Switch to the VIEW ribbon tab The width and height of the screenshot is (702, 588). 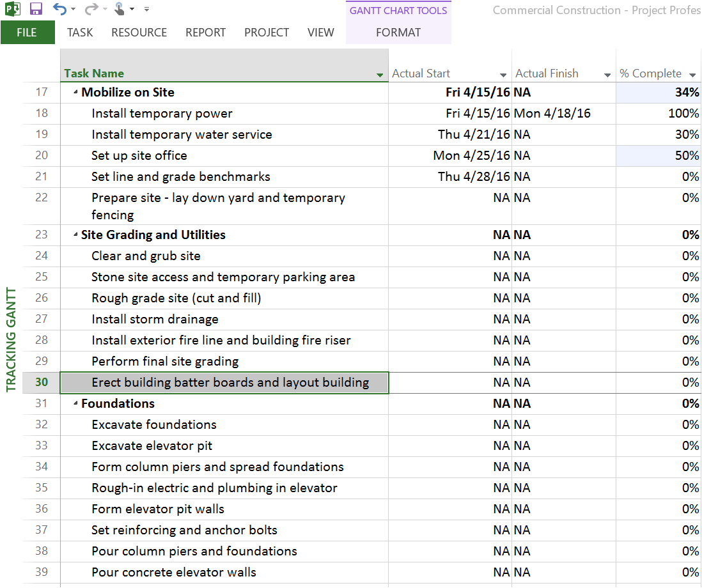coord(320,33)
